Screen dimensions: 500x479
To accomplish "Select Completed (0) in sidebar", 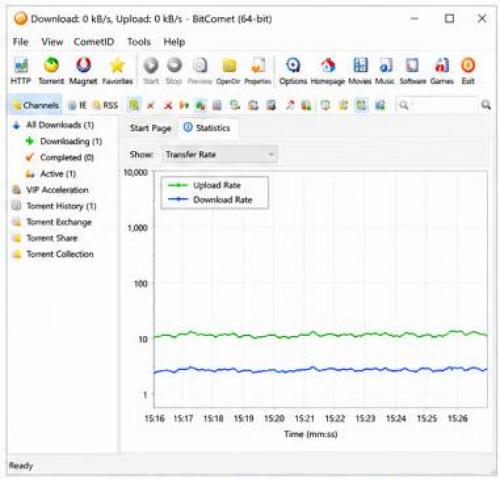I will coord(67,157).
